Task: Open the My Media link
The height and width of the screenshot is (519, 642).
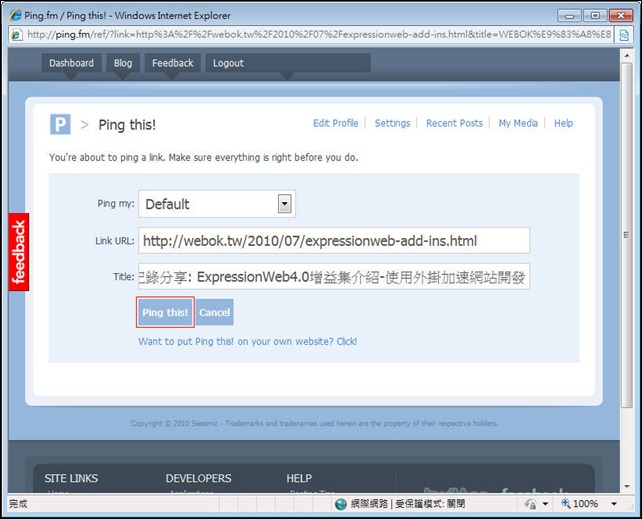Action: 518,123
